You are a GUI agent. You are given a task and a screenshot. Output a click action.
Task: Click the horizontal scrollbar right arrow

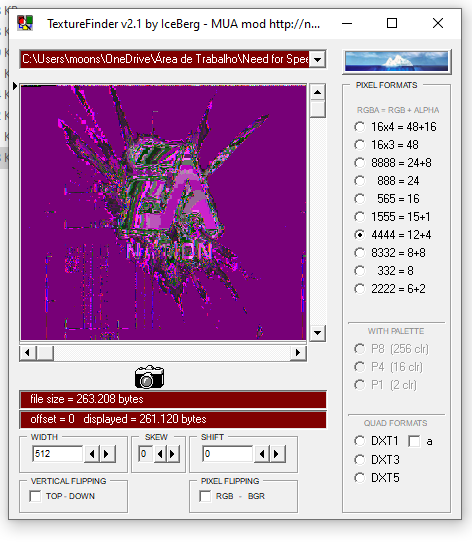(x=298, y=353)
